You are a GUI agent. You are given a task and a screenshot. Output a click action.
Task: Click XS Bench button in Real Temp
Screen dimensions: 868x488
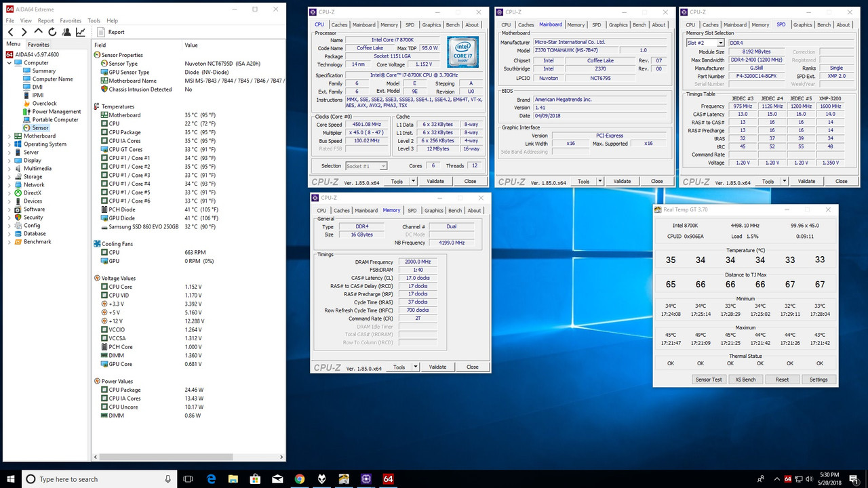tap(745, 380)
